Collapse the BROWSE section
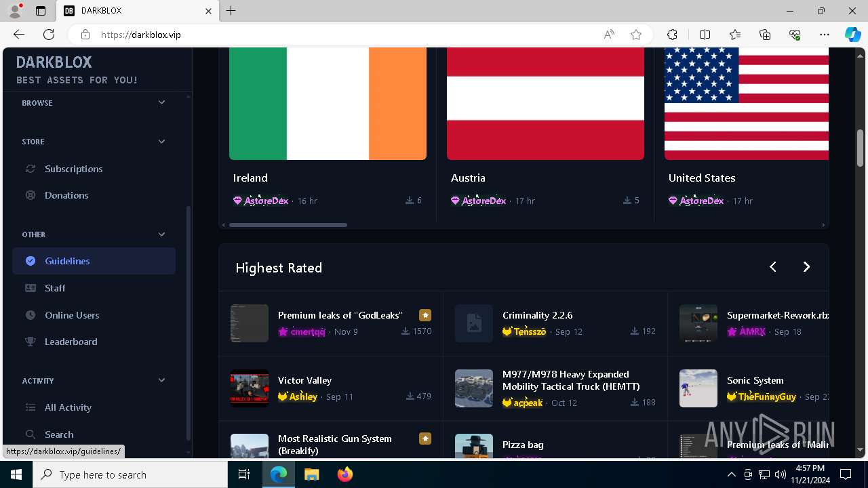868x488 pixels. click(161, 102)
